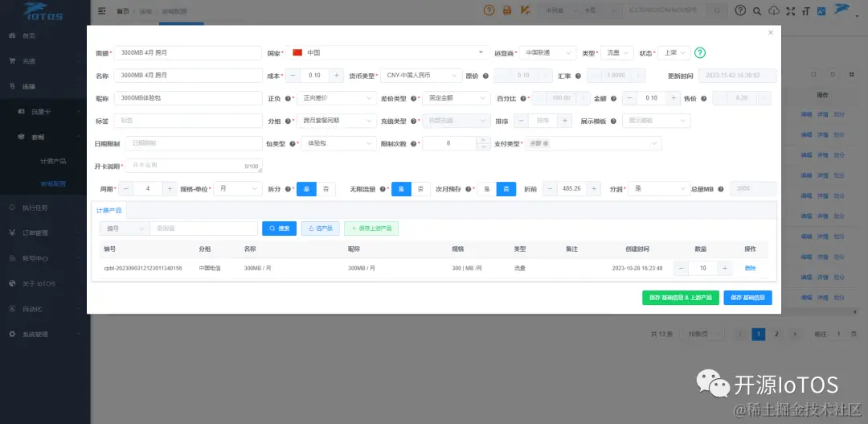Screen dimensions: 868x424
Task: Select 是 for 无限流量
Action: (401, 189)
